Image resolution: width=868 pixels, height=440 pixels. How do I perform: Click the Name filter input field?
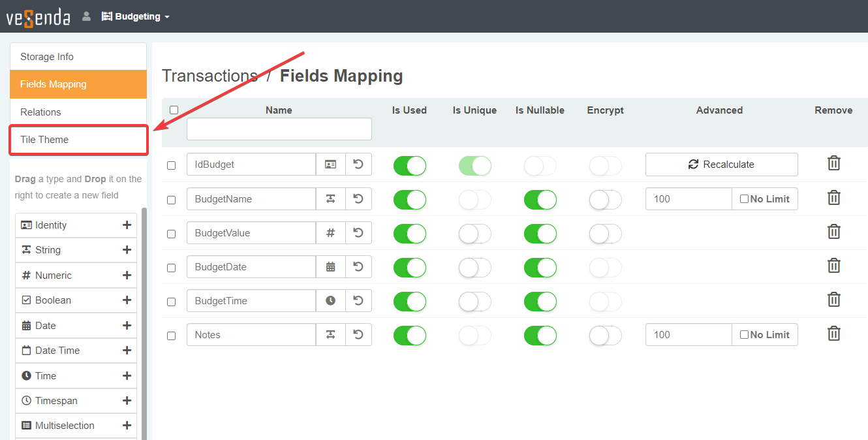point(279,129)
